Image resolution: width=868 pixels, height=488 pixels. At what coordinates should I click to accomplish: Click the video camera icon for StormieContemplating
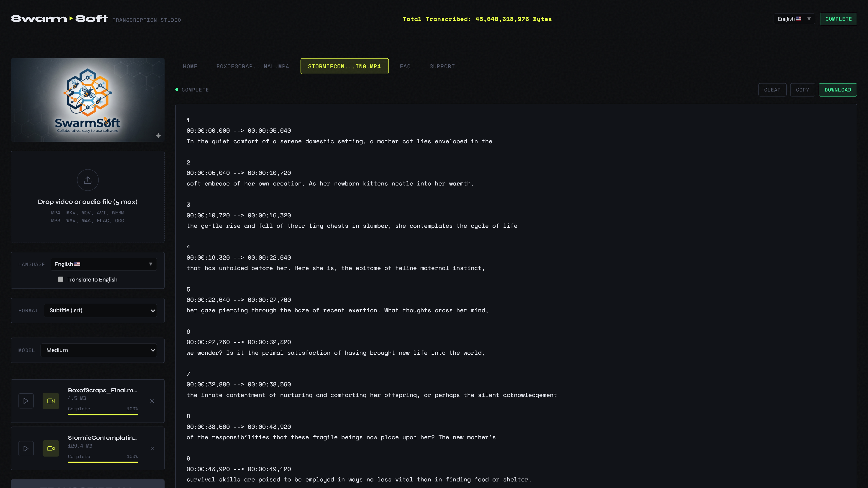pos(51,448)
